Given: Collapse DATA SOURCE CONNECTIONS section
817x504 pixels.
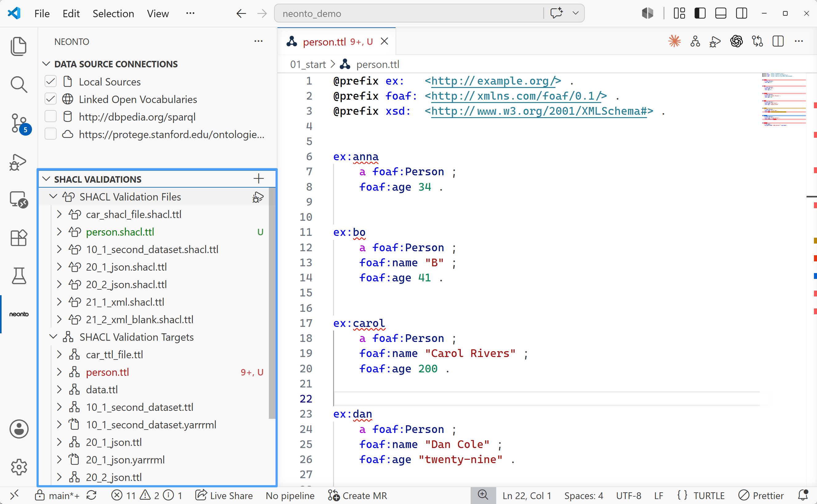Looking at the screenshot, I should (46, 64).
